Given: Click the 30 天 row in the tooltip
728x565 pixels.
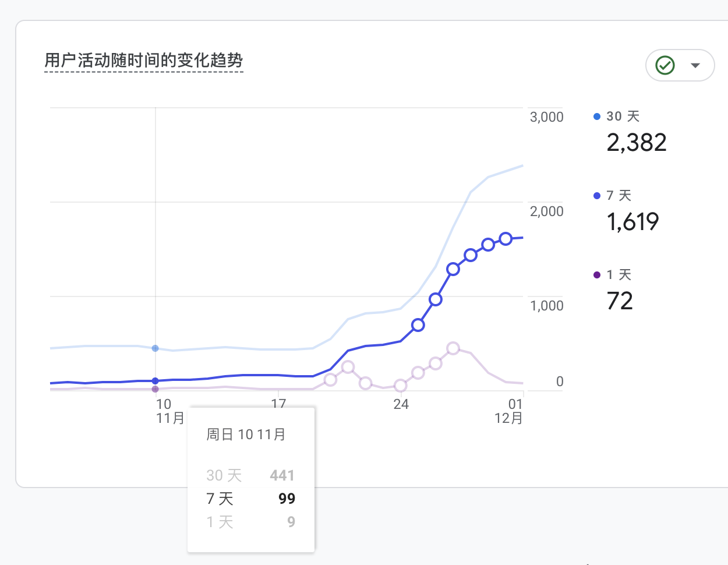Looking at the screenshot, I should [x=250, y=475].
